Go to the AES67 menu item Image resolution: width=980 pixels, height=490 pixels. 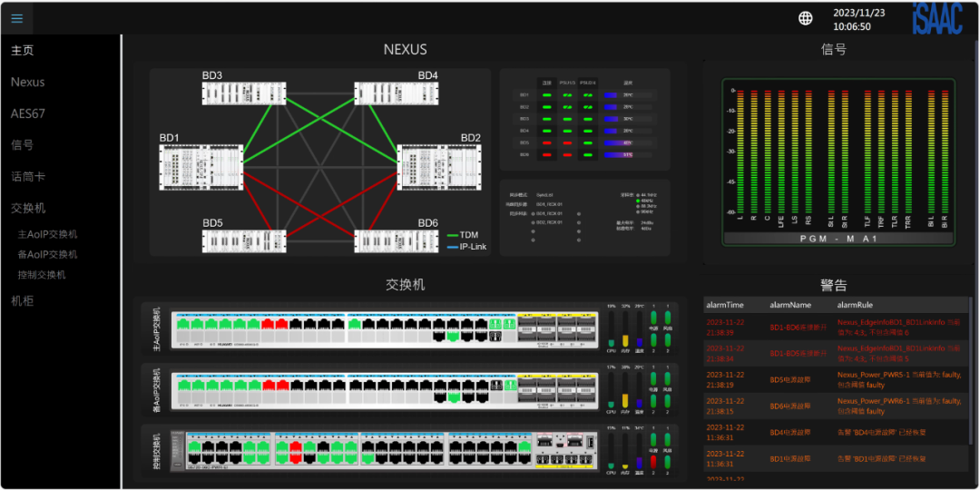point(27,113)
